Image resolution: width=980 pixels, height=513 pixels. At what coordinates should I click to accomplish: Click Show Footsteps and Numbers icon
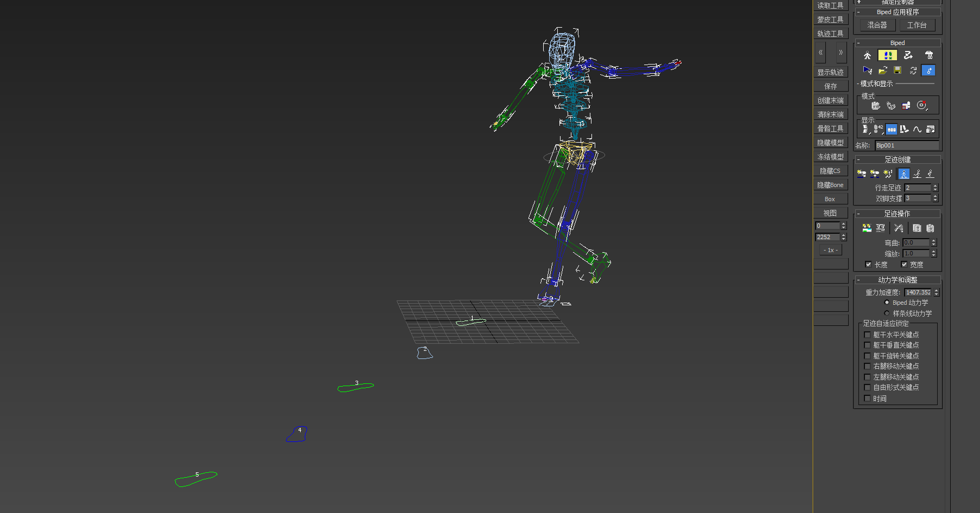(879, 129)
